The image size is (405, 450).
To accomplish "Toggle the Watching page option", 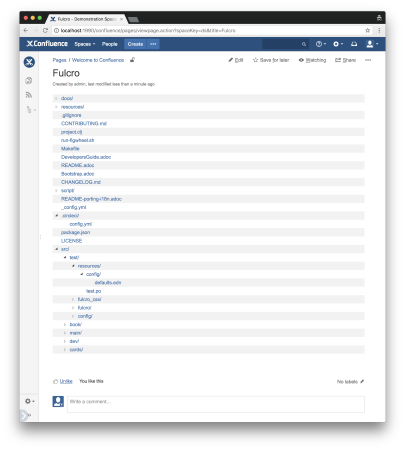I will click(x=312, y=60).
